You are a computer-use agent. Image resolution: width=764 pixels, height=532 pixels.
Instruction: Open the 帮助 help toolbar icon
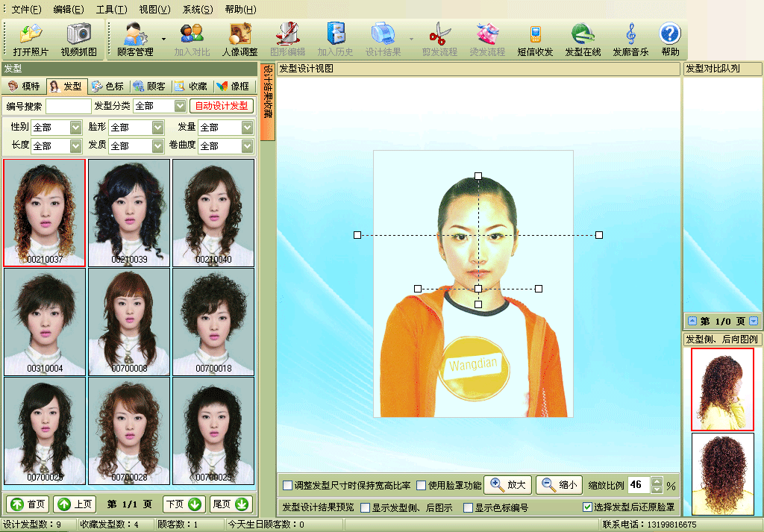pyautogui.click(x=670, y=40)
